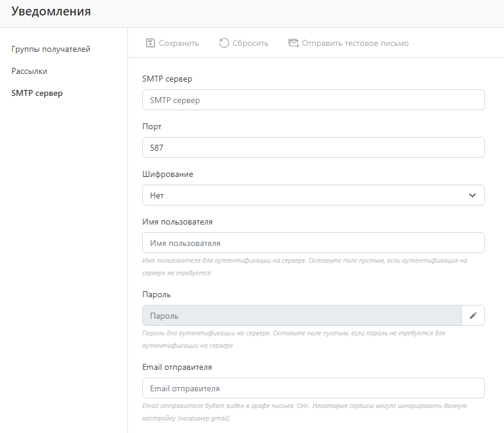Click the greyed-out Пароль field
The height and width of the screenshot is (433, 504).
tap(302, 316)
